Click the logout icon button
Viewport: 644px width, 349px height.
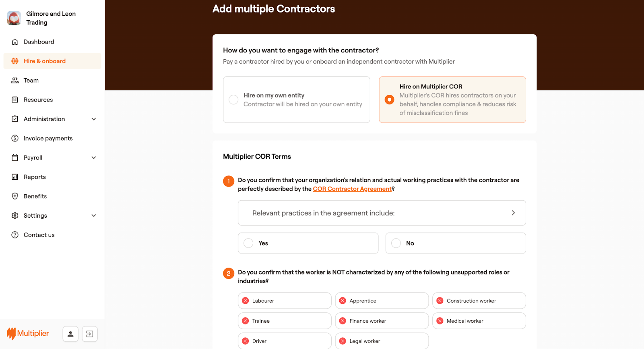90,334
